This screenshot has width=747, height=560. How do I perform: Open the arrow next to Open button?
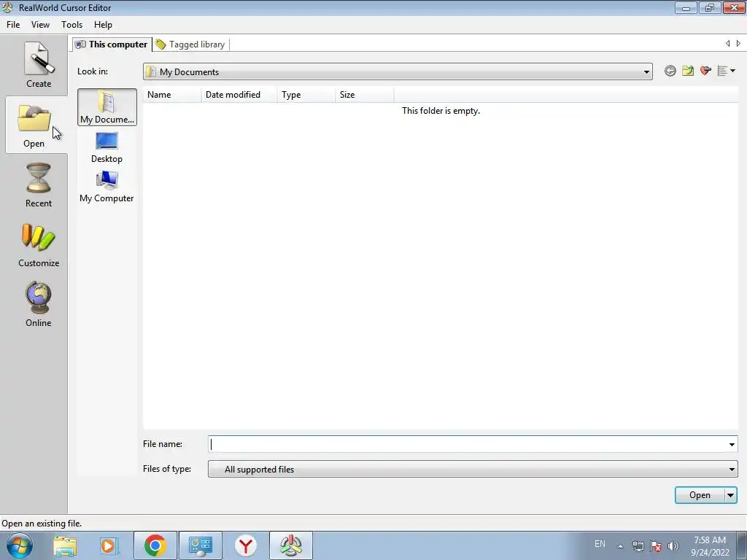[x=730, y=495]
